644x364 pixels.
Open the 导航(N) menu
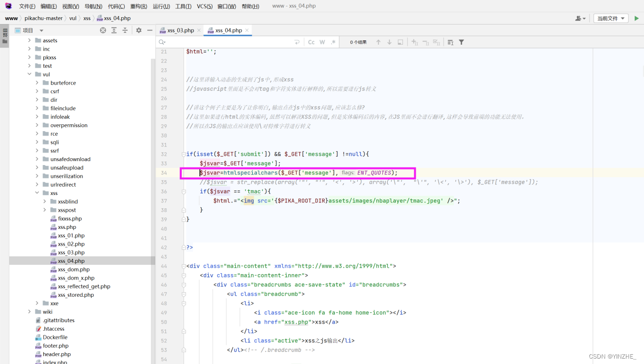(93, 6)
